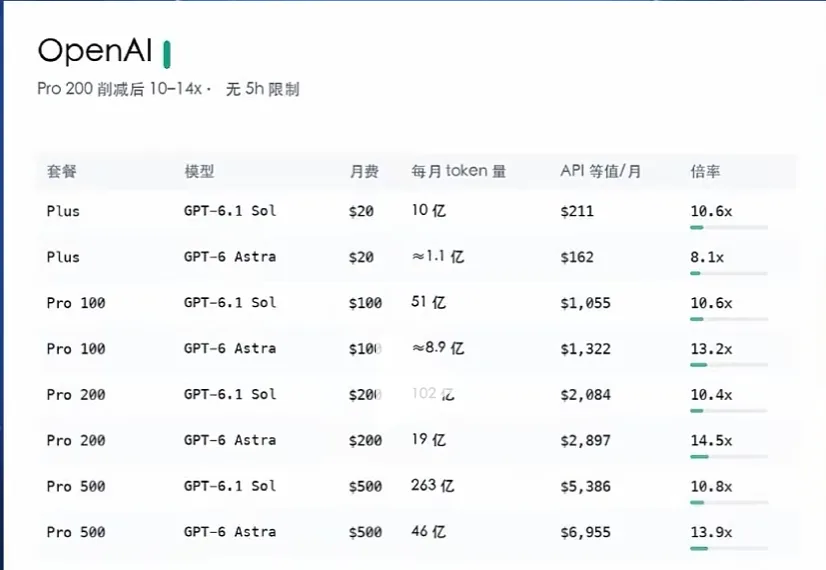The image size is (826, 570).
Task: Click the '$211' API value cell
Action: tap(577, 211)
